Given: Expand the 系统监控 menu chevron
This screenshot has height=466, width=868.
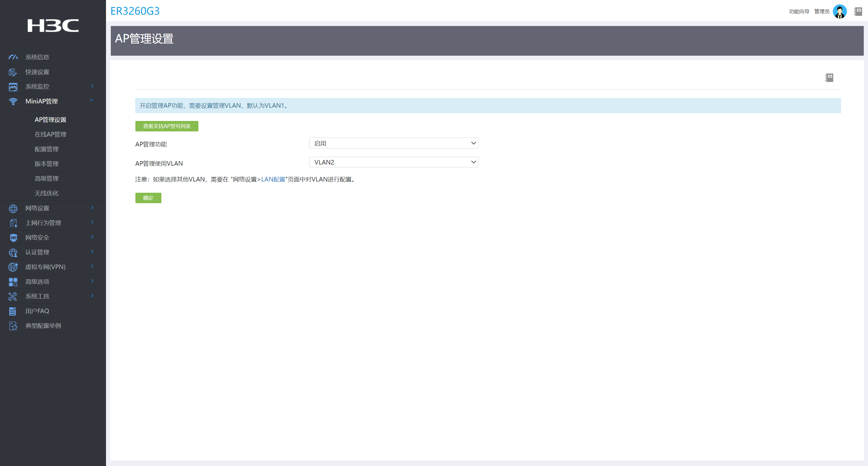Looking at the screenshot, I should pyautogui.click(x=92, y=86).
